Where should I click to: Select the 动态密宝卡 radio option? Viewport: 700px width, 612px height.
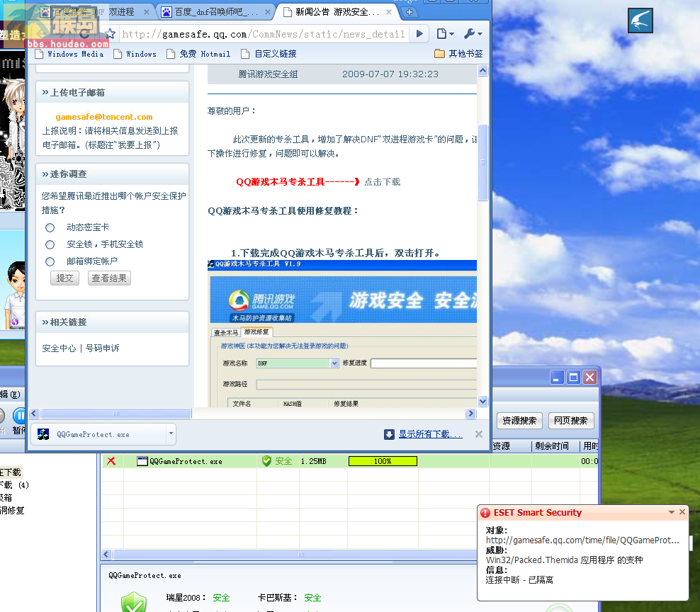pos(50,227)
